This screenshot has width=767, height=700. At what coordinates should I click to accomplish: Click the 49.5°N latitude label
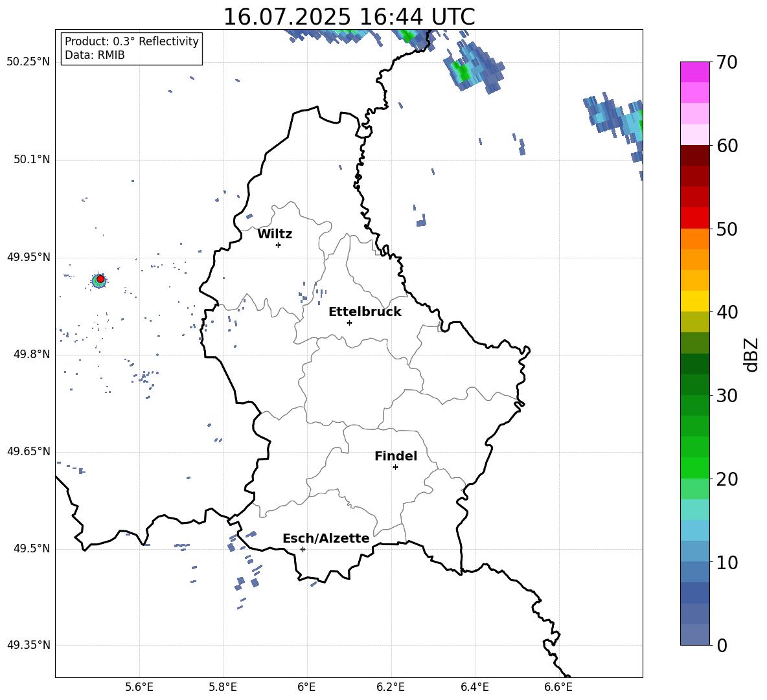(x=32, y=549)
